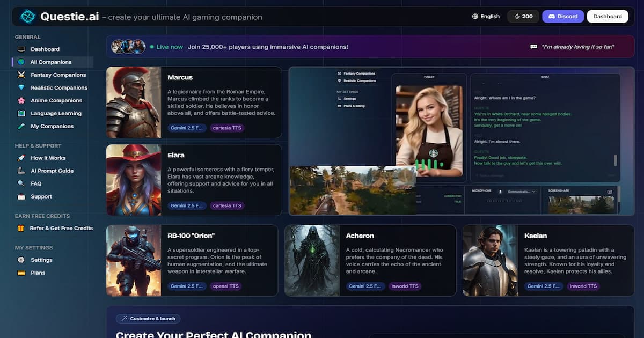Screen dimensions: 644x338
Task: Click the Support icon in sidebar
Action: click(21, 197)
